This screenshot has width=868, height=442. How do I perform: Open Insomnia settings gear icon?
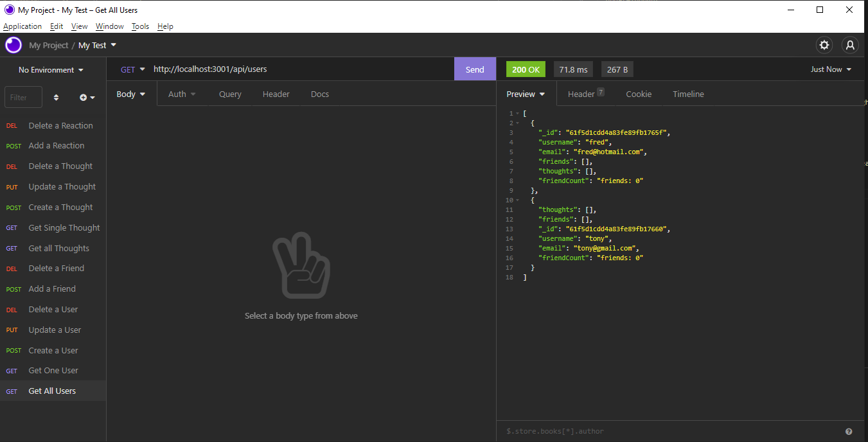pyautogui.click(x=824, y=45)
